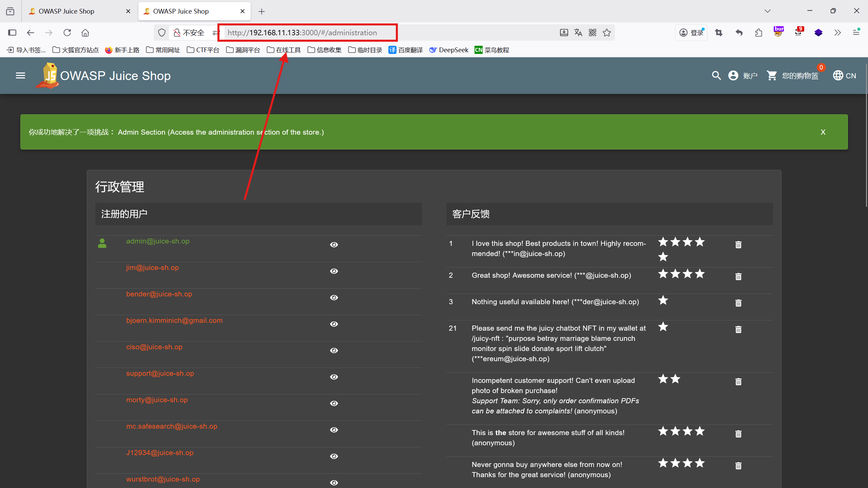The height and width of the screenshot is (488, 868).
Task: Open the hamburger side menu
Action: (20, 75)
